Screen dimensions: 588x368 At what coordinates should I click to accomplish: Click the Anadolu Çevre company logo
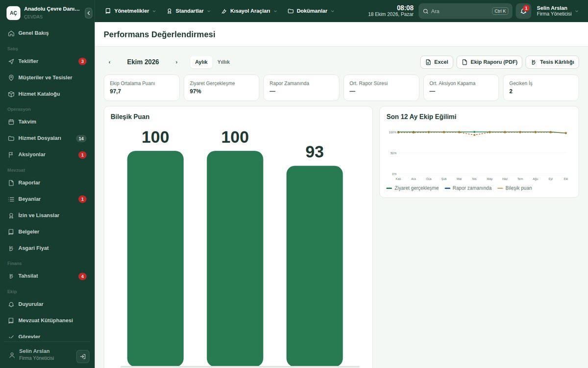point(13,13)
